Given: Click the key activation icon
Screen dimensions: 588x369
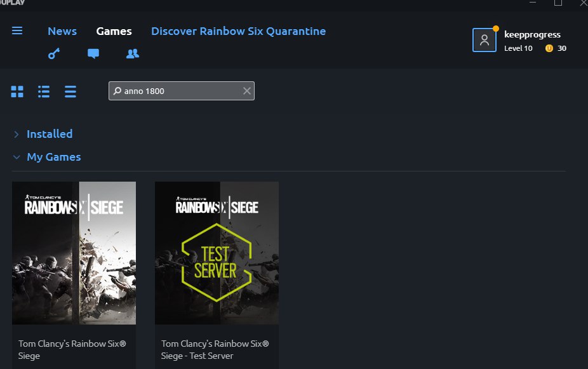Looking at the screenshot, I should click(54, 54).
